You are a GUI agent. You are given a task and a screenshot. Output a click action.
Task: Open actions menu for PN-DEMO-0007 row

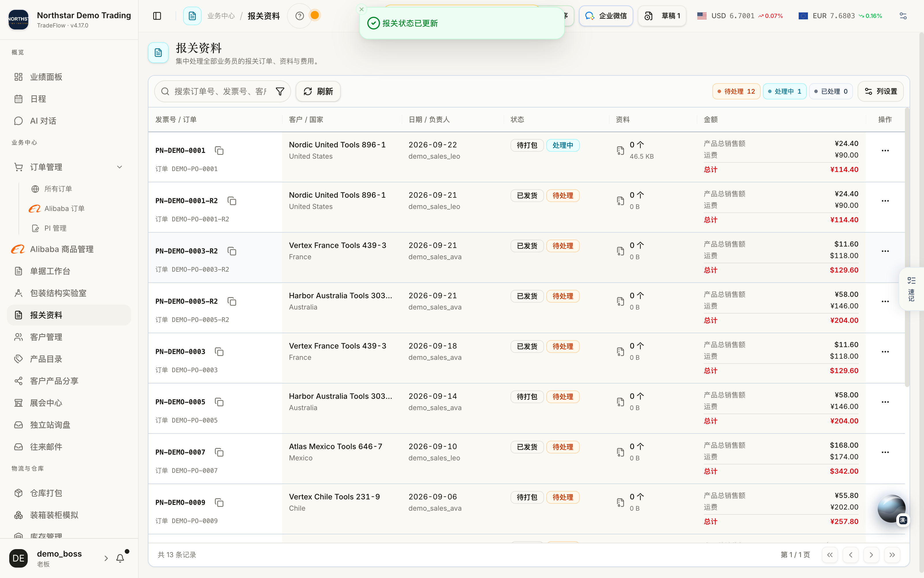[885, 452]
